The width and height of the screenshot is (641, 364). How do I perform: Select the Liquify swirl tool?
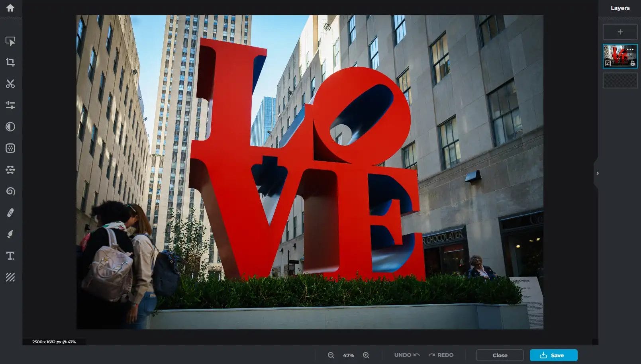10,191
